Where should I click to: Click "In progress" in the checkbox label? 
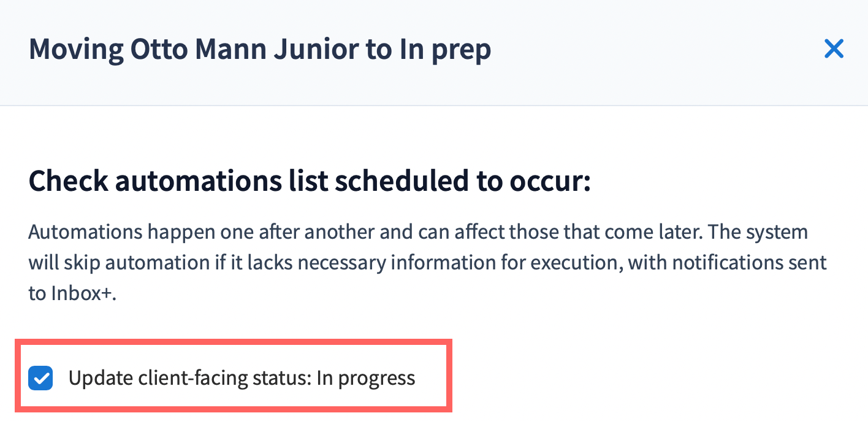point(366,378)
